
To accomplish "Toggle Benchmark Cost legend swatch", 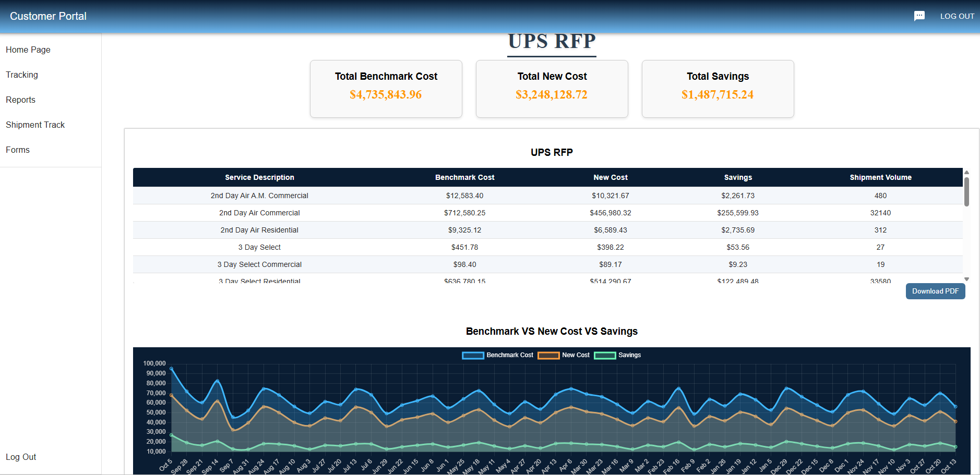I will pos(473,355).
